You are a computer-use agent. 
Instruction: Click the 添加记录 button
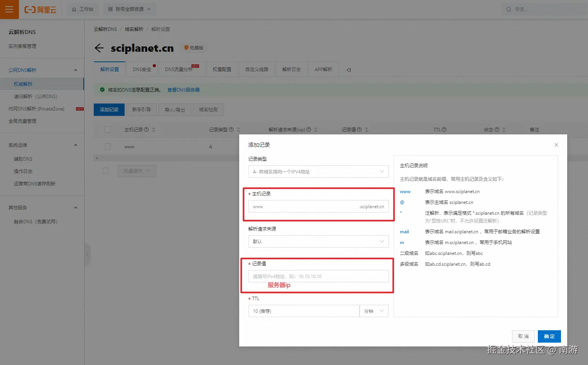coord(109,110)
